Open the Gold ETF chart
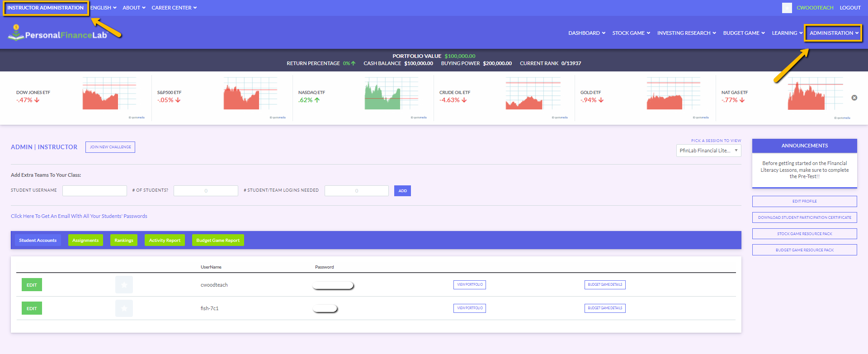 pos(674,93)
